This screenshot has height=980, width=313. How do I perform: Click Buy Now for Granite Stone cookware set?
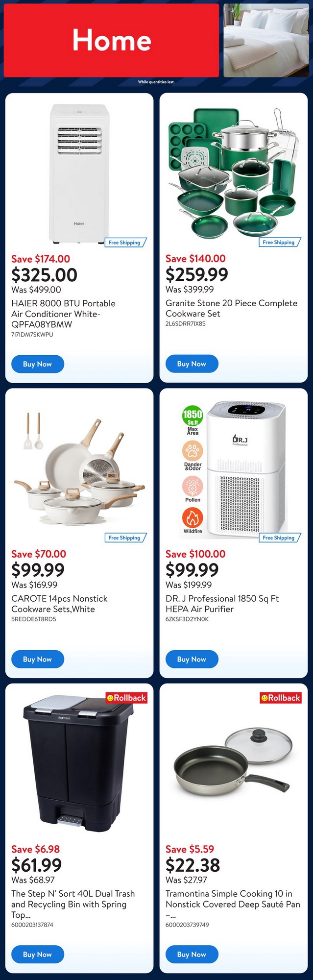coord(192,364)
